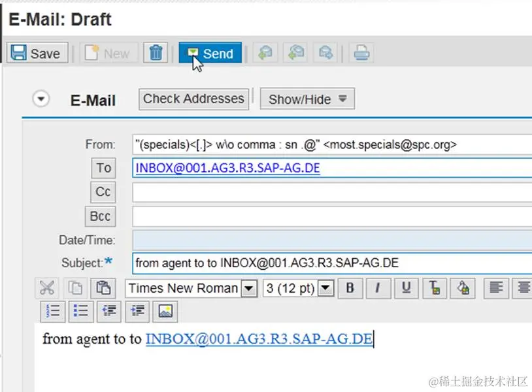Collapse the E-Mail section with the round arrow
This screenshot has height=392, width=532.
[x=41, y=99]
